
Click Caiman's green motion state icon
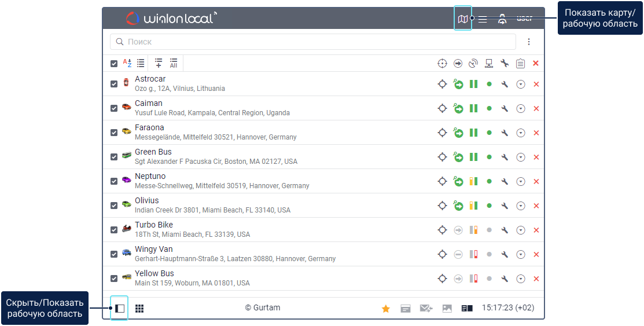click(458, 108)
